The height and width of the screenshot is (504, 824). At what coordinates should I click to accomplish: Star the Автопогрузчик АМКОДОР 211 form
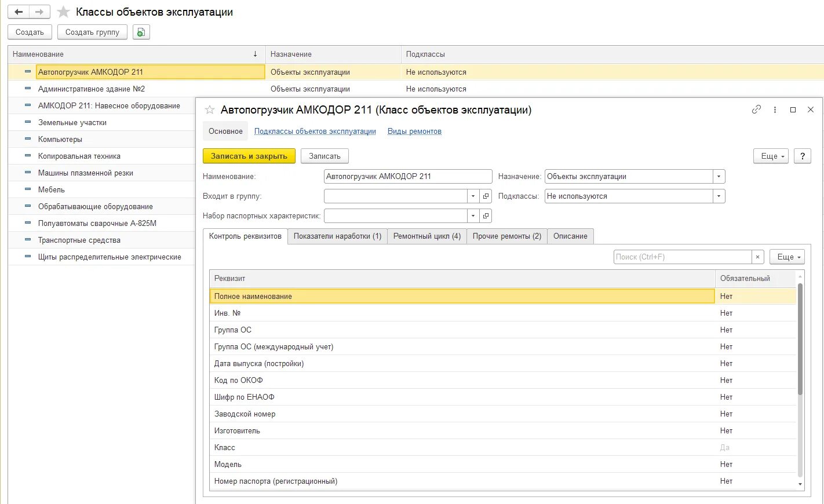(210, 109)
